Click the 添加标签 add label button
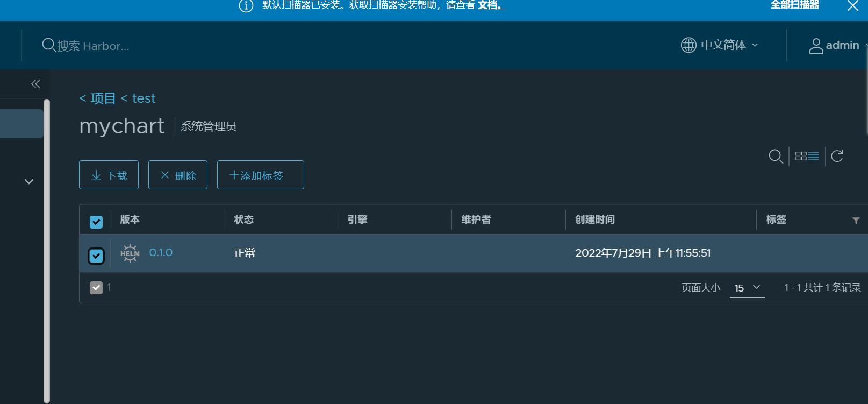Screen dimensions: 868x404 (261, 175)
